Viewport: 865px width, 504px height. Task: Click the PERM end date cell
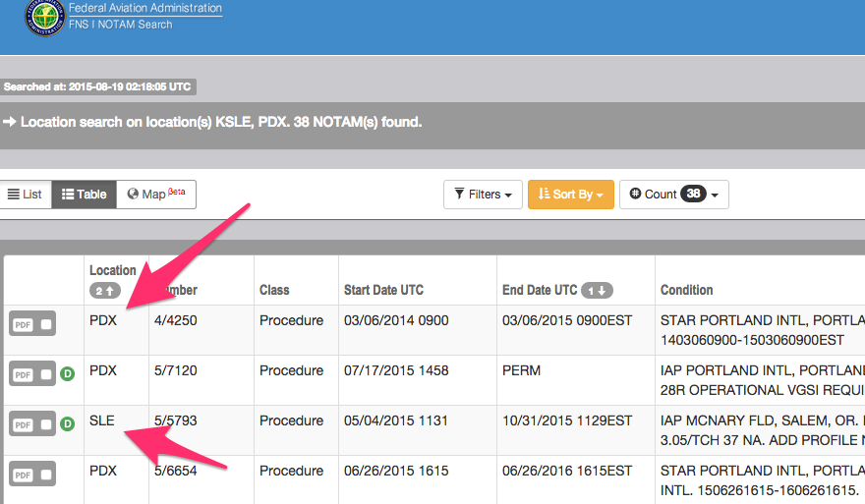click(x=521, y=370)
